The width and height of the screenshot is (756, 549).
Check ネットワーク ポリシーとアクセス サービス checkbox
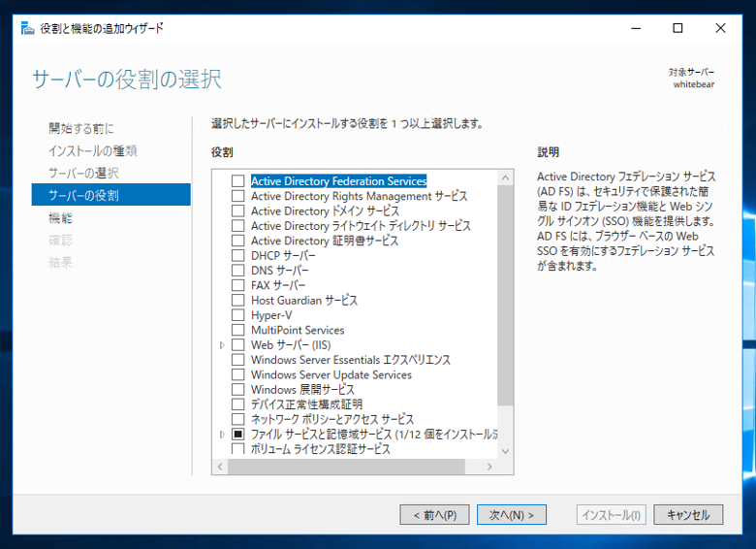pyautogui.click(x=237, y=419)
